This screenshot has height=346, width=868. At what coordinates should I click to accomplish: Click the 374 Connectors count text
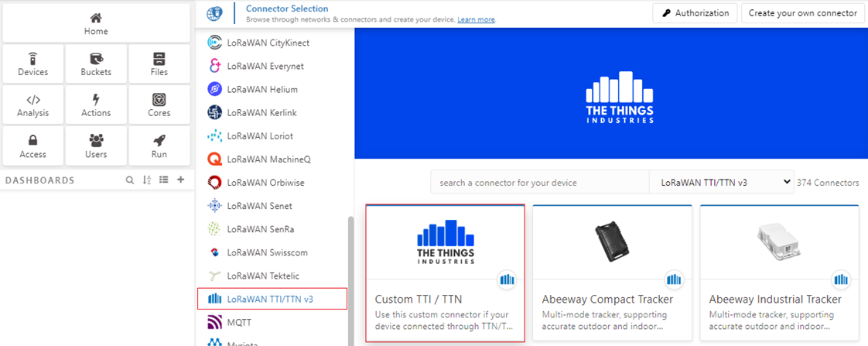tap(828, 183)
